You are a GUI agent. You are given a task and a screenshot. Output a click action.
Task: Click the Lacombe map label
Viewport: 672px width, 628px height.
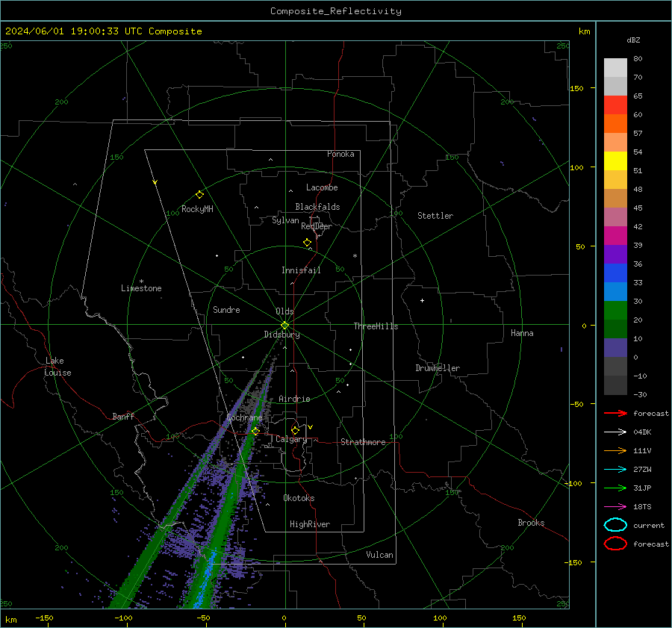(322, 187)
